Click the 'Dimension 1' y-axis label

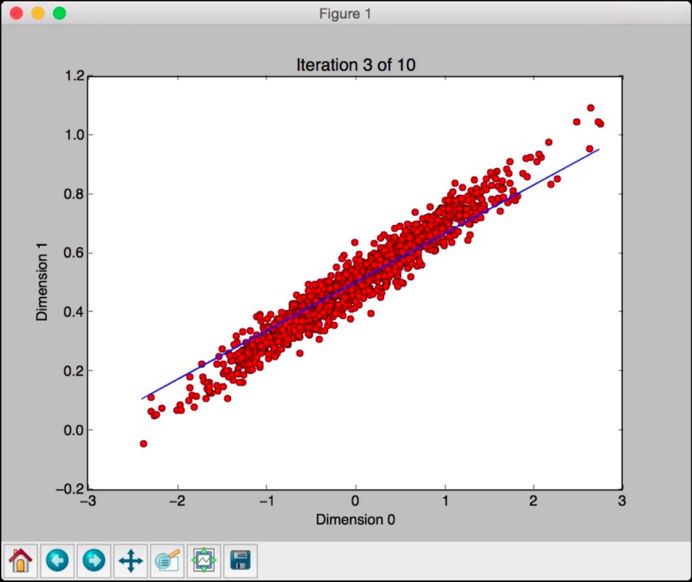(x=41, y=282)
